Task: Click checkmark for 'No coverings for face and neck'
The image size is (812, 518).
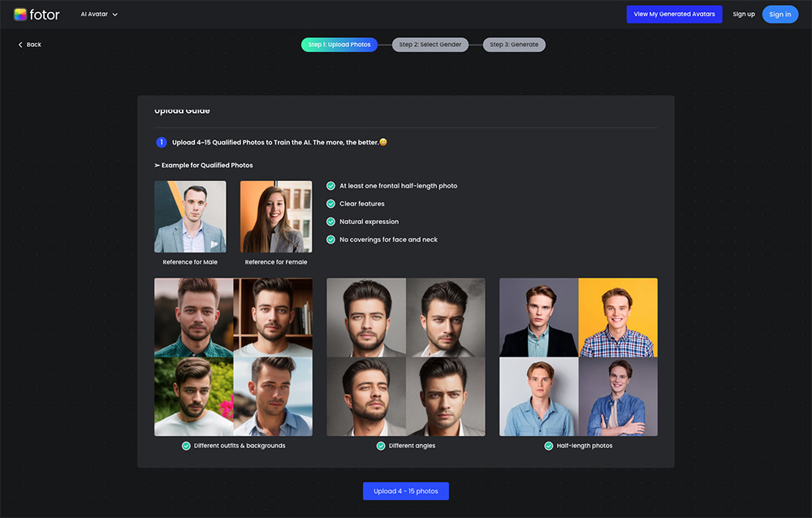Action: click(330, 240)
